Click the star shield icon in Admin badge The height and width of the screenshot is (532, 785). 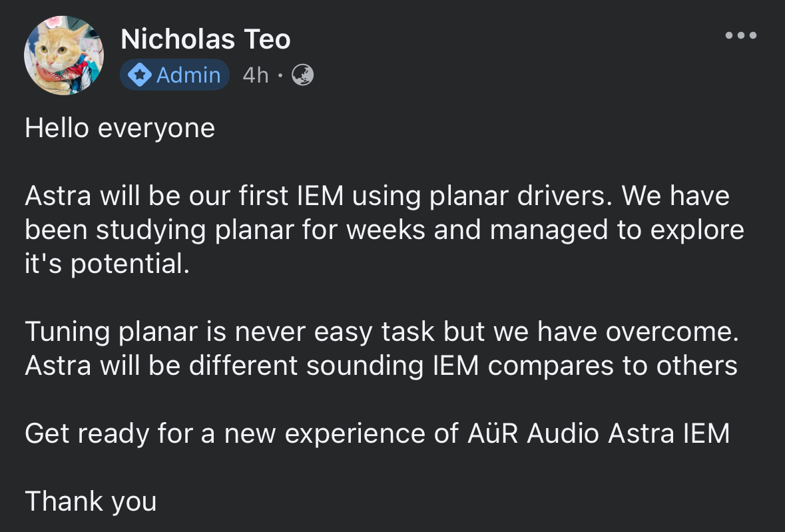(140, 75)
